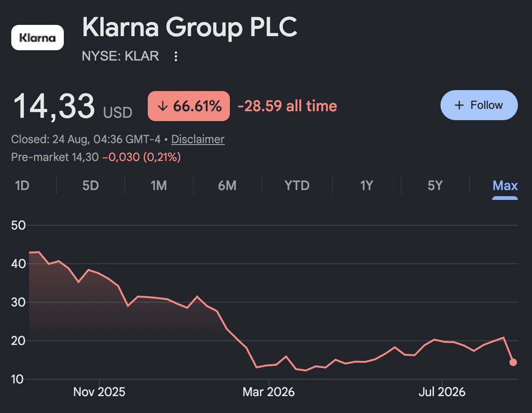Image resolution: width=532 pixels, height=413 pixels.
Task: Open the three-dot more options menu
Action: pos(176,56)
